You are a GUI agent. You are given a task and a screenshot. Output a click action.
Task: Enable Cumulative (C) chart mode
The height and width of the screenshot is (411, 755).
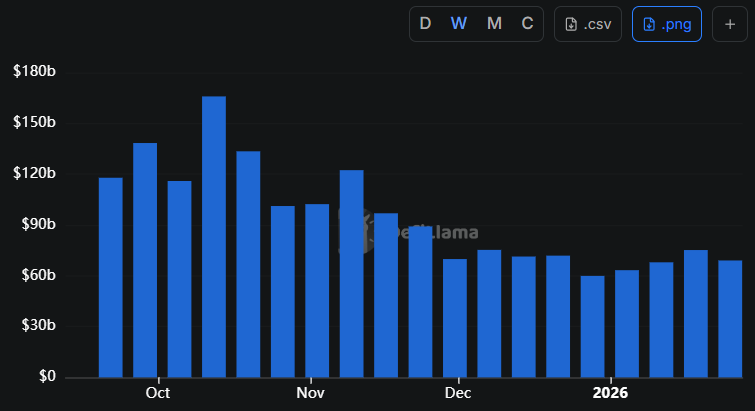(x=527, y=24)
